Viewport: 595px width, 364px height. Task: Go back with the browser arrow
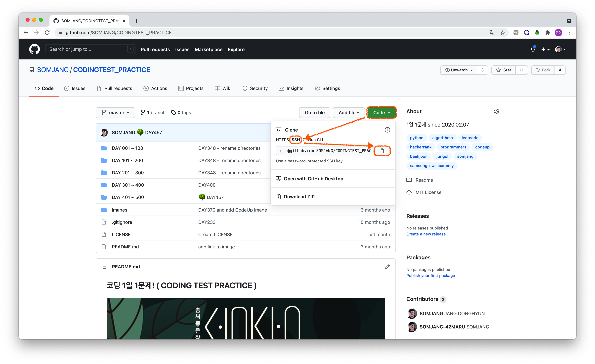[x=26, y=33]
